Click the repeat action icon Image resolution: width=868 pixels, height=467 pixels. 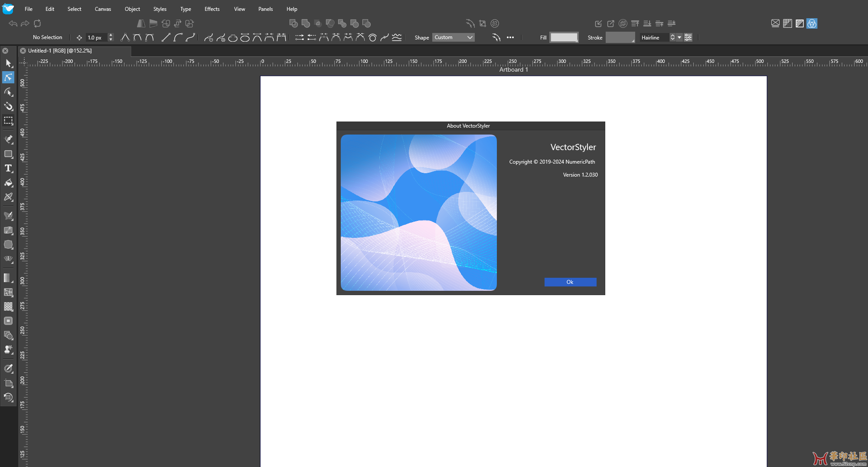pos(37,23)
